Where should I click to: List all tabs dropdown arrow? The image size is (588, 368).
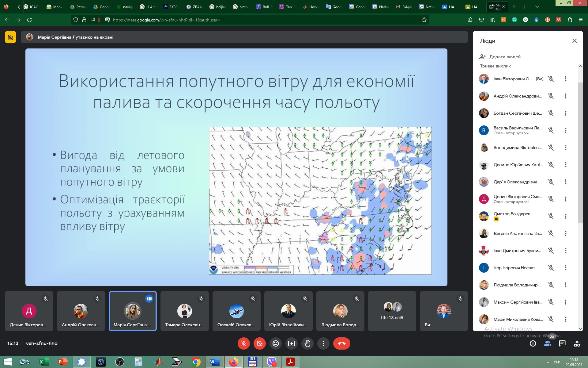537,7
